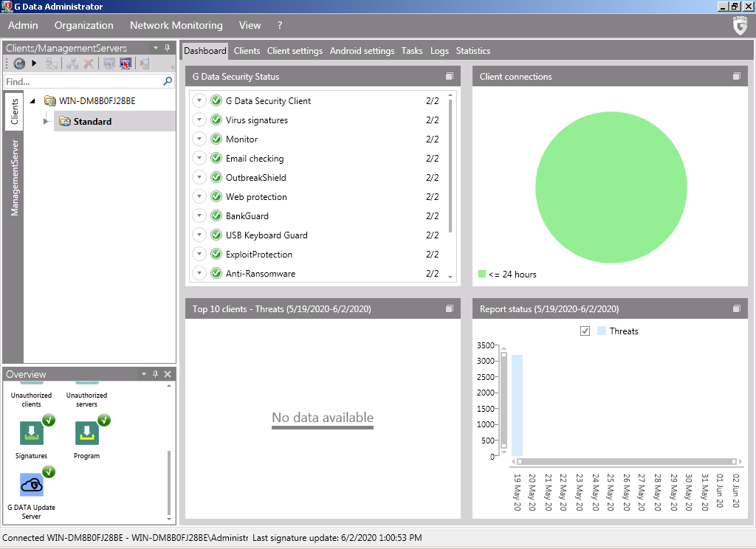Expand the Virus signatures status row
The width and height of the screenshot is (756, 549).
tap(199, 120)
